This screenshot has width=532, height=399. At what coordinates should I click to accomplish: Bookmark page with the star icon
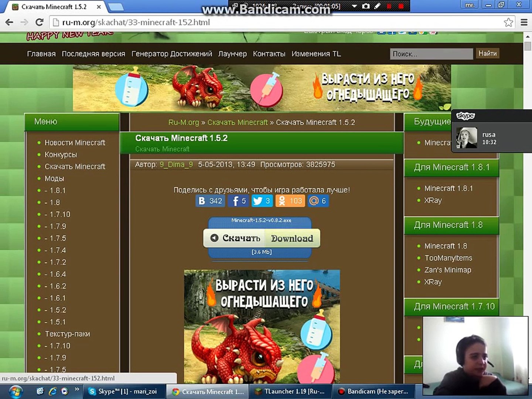(508, 22)
